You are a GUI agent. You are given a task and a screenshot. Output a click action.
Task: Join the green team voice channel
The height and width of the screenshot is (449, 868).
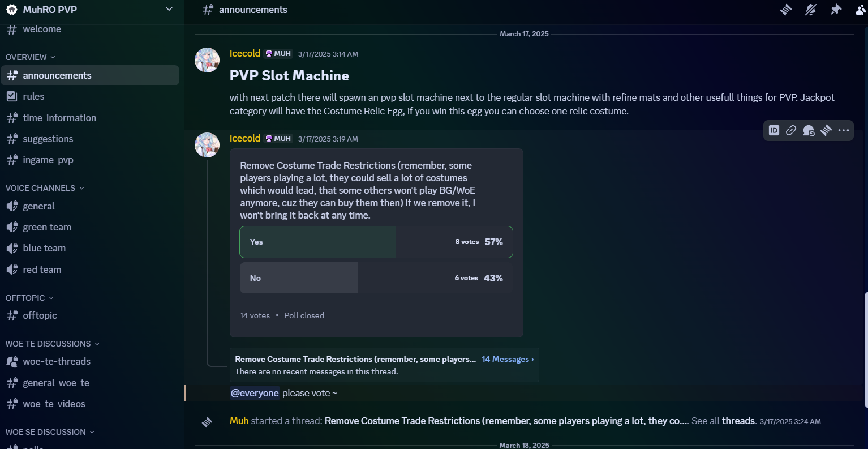tap(90, 227)
